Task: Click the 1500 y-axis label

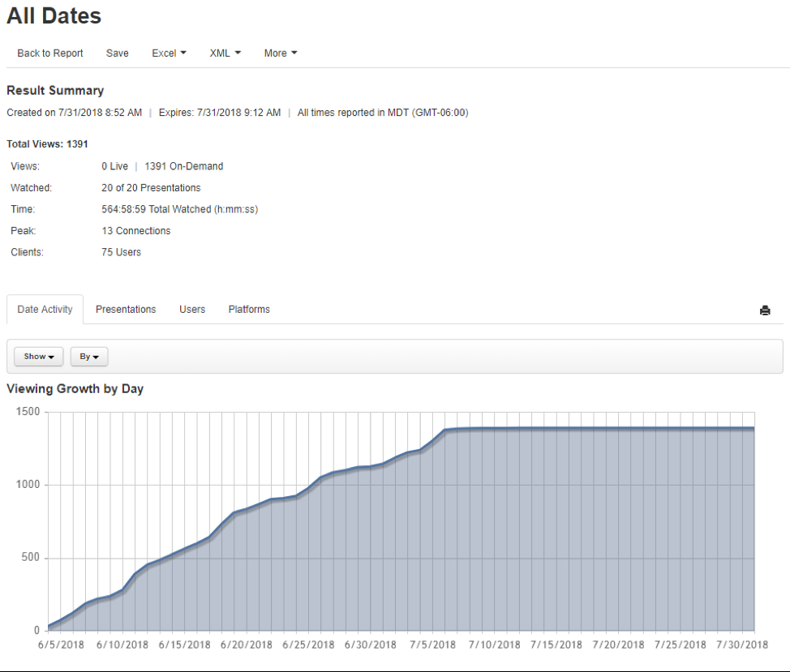Action: pyautogui.click(x=28, y=412)
